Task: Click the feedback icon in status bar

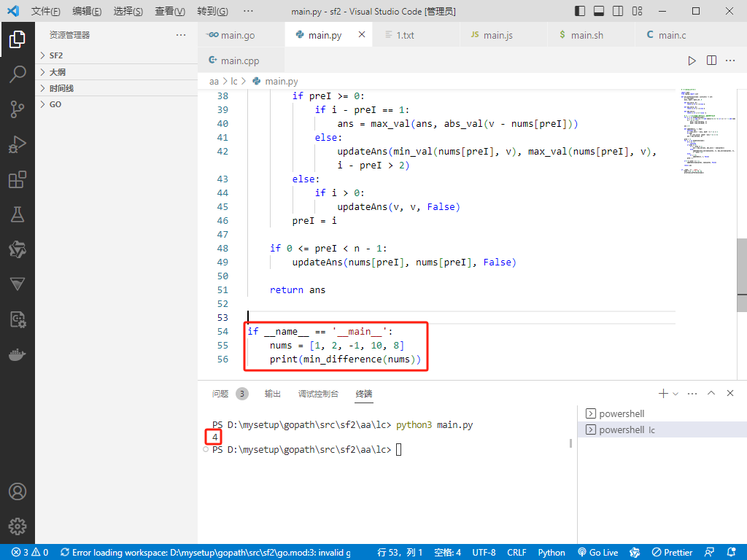Action: (x=709, y=553)
